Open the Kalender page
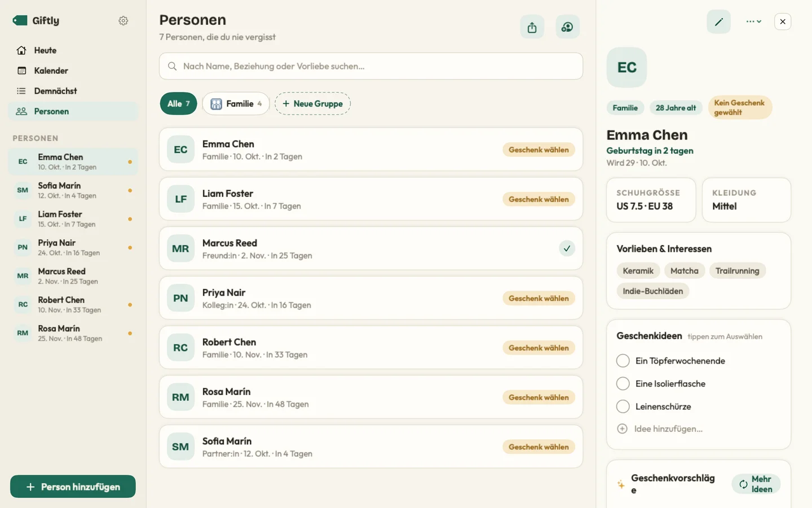 [73, 71]
